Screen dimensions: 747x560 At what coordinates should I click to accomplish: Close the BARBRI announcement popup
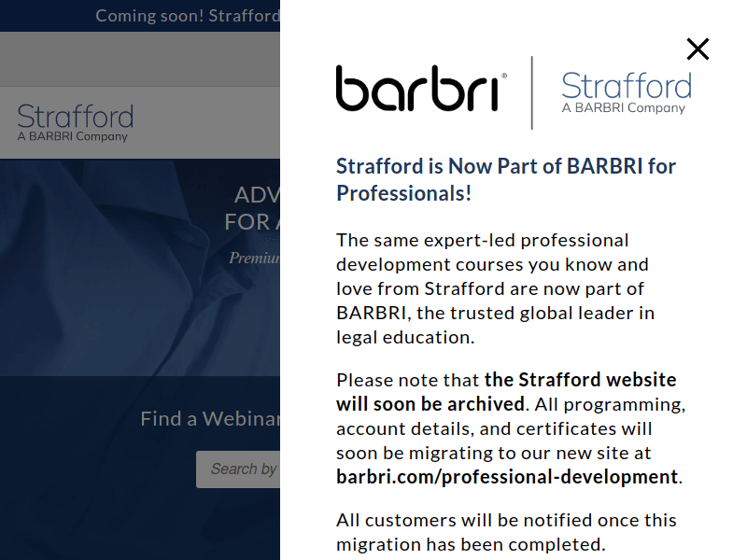click(698, 49)
